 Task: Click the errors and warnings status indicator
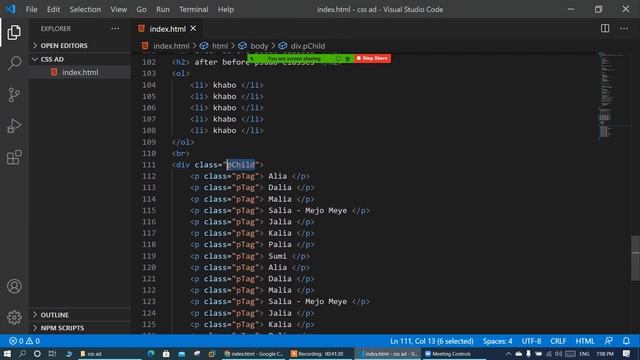point(24,341)
